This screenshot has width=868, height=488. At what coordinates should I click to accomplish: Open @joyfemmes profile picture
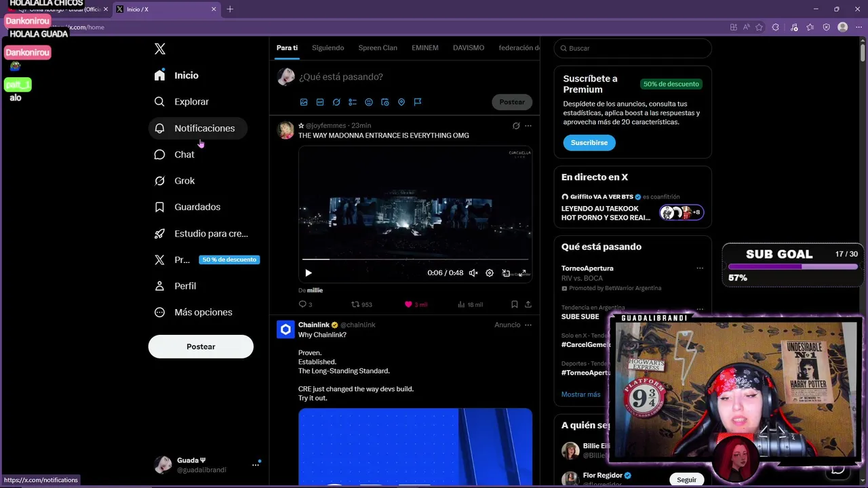(285, 130)
